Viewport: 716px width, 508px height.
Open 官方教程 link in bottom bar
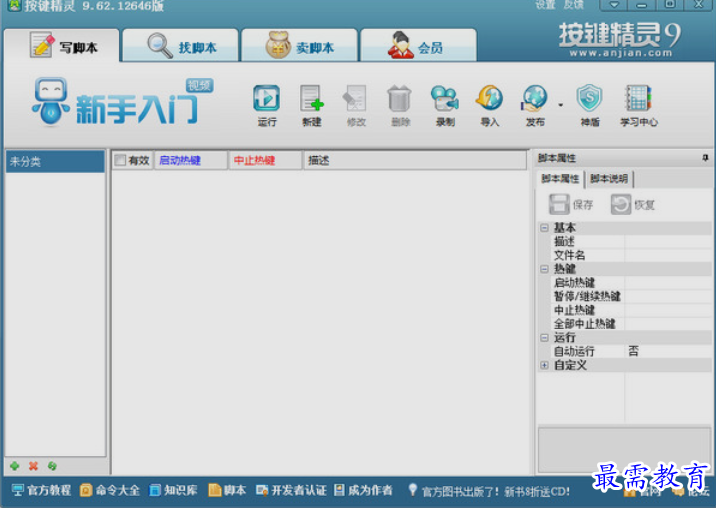(x=41, y=490)
